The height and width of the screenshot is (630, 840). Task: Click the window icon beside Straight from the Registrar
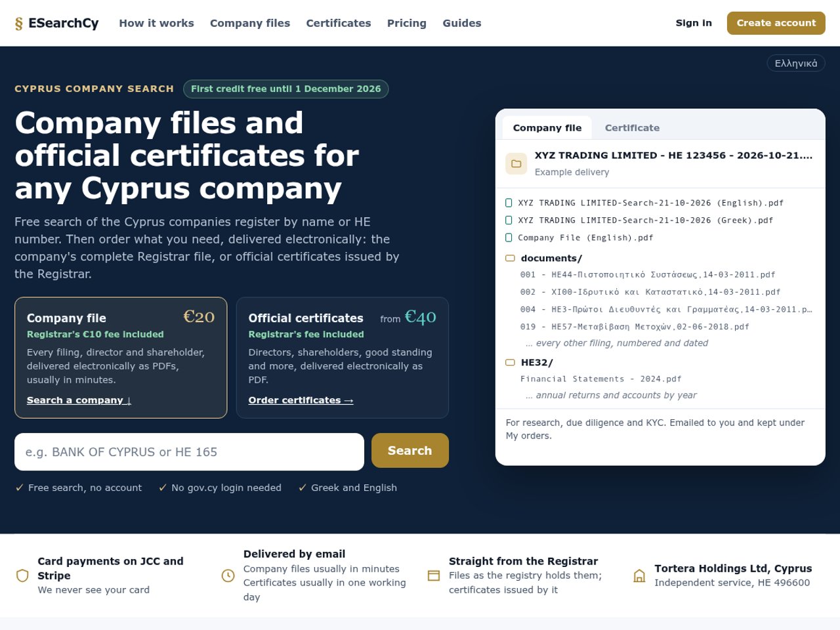pyautogui.click(x=434, y=576)
